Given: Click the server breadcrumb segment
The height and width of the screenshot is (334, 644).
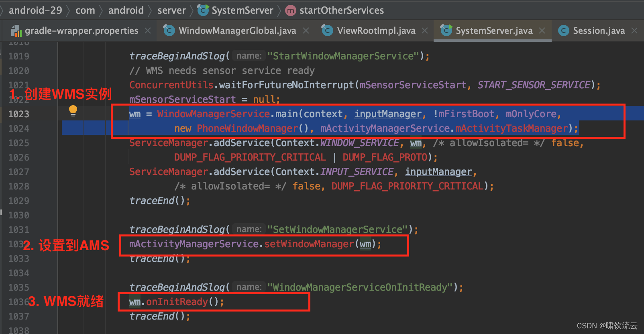Looking at the screenshot, I should click(x=171, y=10).
